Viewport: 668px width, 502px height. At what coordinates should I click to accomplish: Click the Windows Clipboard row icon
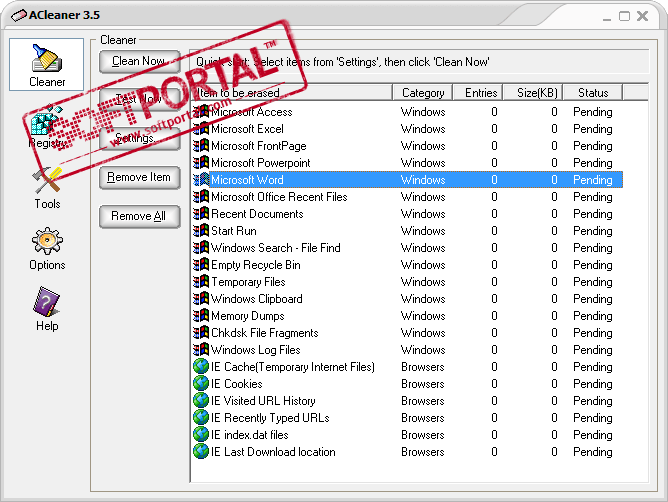point(201,299)
